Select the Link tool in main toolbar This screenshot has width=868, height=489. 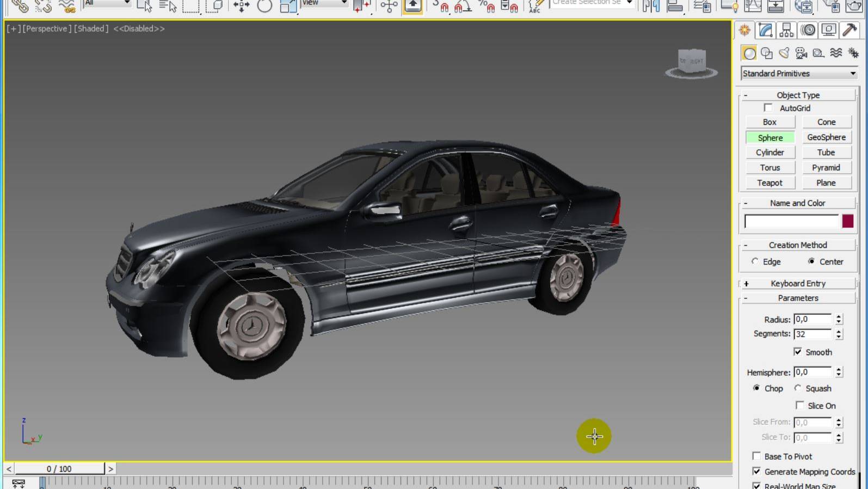coord(20,5)
